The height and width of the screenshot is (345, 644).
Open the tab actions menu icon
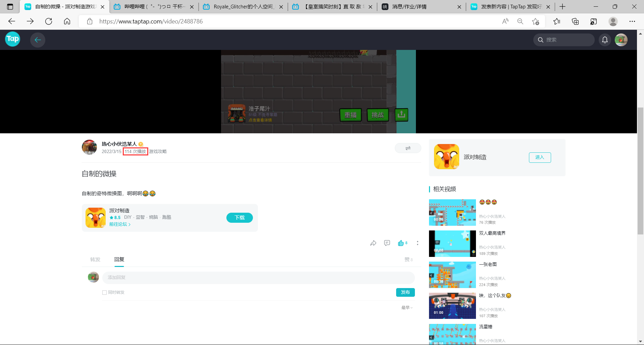pyautogui.click(x=10, y=7)
